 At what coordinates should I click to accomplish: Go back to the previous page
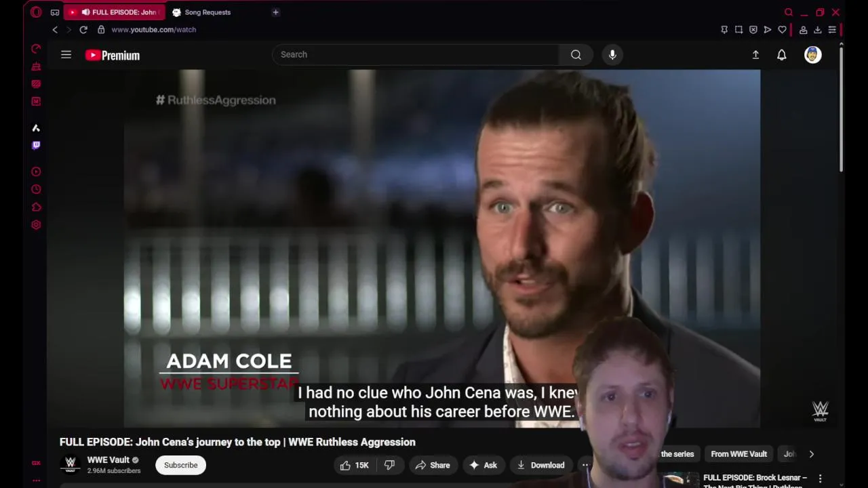click(55, 30)
